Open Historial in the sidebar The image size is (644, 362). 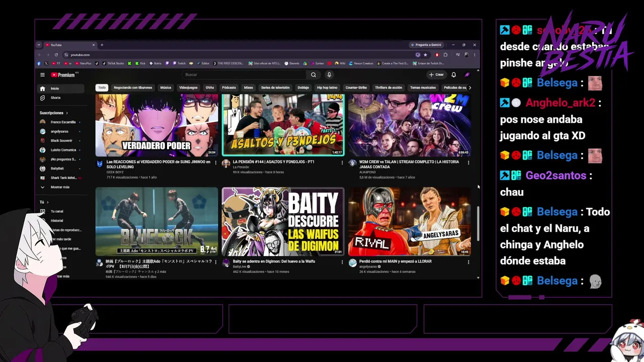pos(56,221)
